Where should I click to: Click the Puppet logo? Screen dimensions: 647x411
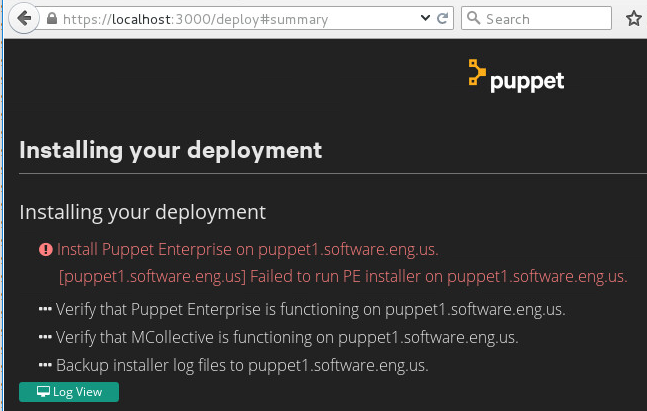[516, 76]
